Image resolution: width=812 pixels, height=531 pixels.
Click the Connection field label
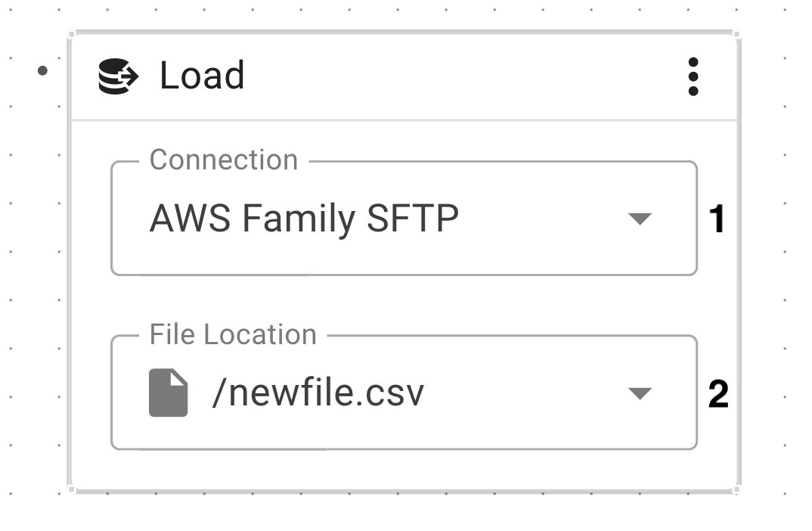(x=224, y=160)
